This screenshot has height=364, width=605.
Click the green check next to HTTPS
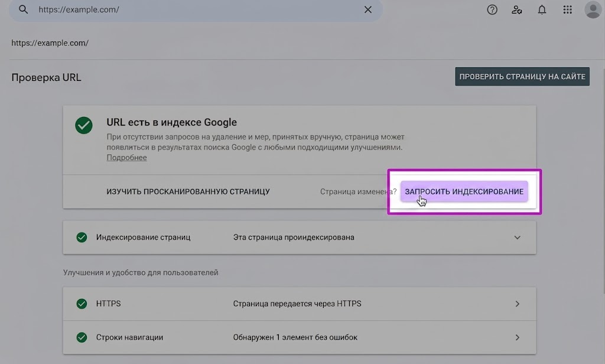[82, 304]
